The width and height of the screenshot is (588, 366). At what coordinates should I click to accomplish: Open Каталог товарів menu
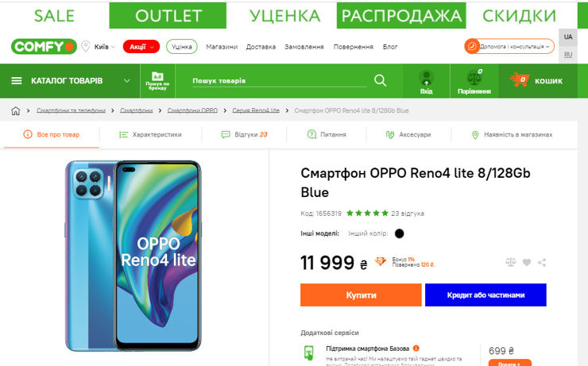pyautogui.click(x=70, y=81)
